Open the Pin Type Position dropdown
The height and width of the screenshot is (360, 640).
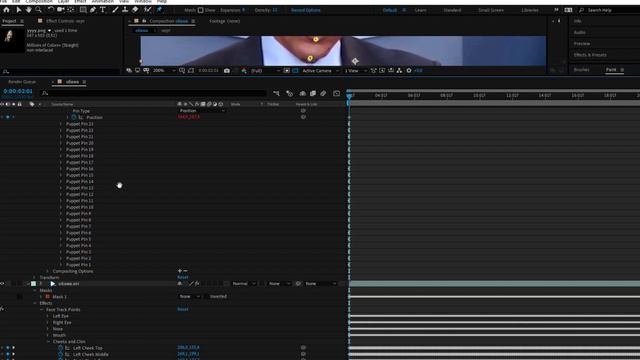coord(202,111)
